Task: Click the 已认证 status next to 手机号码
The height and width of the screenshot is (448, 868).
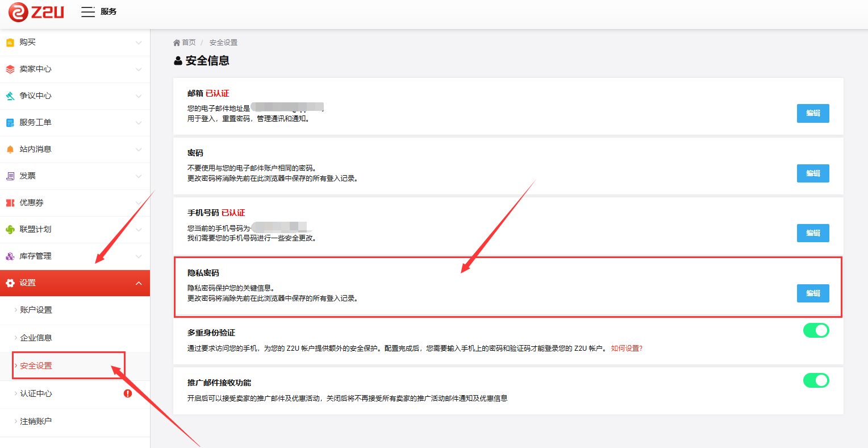Action: coord(233,213)
